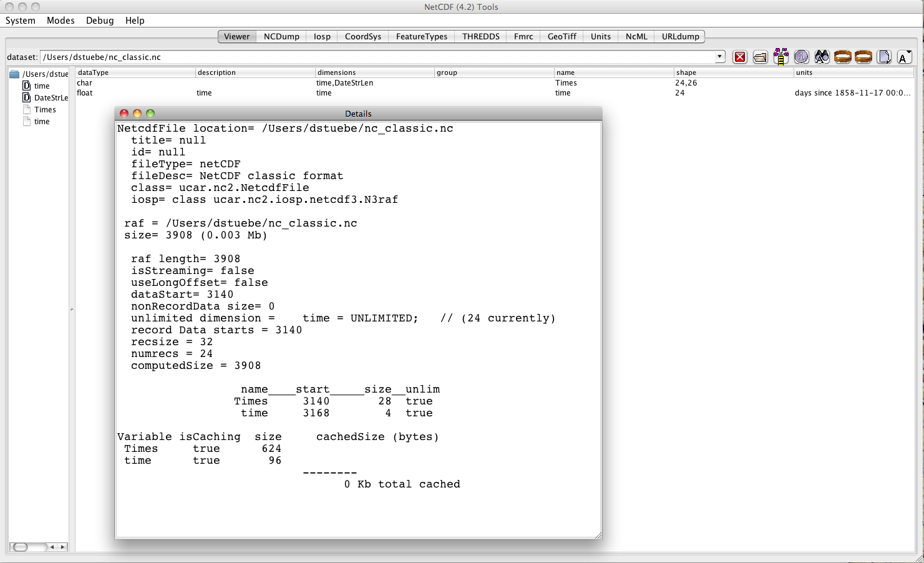Click the tree pane horizontal scrollbar thumb

click(21, 547)
